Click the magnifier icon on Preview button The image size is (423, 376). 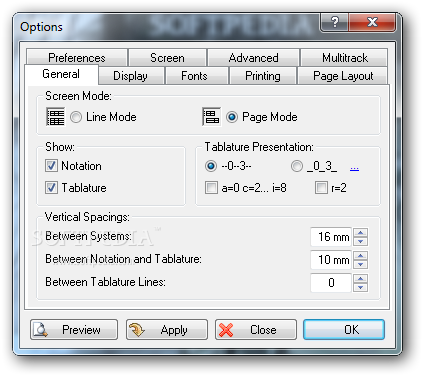[x=41, y=329]
